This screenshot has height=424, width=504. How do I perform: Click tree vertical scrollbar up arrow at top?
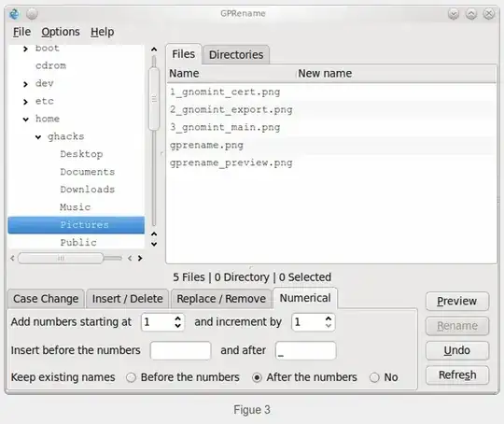point(154,49)
